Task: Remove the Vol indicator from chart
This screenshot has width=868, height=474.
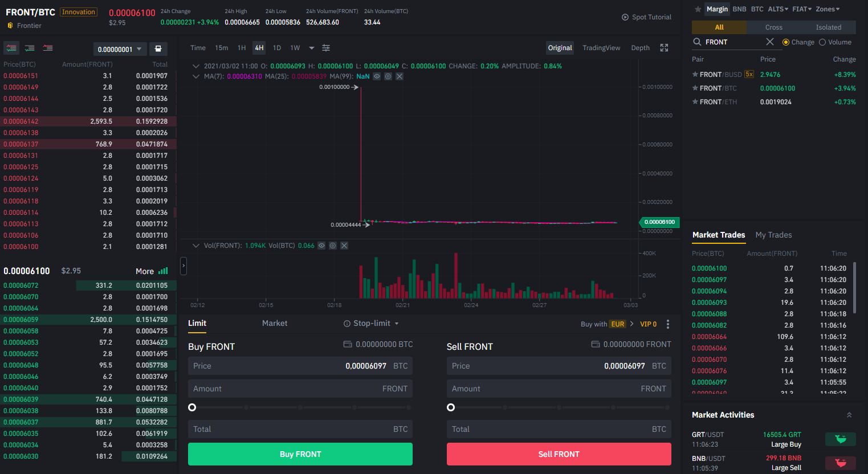Action: (344, 246)
